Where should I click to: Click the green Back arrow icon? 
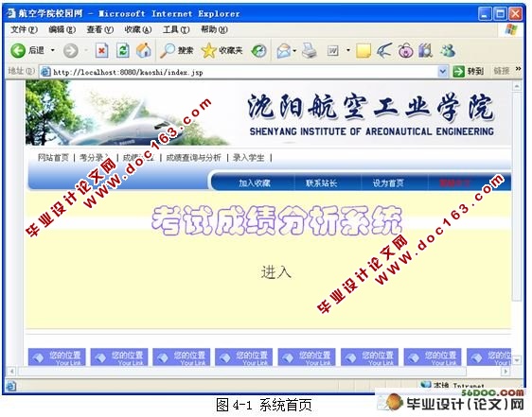(18, 50)
